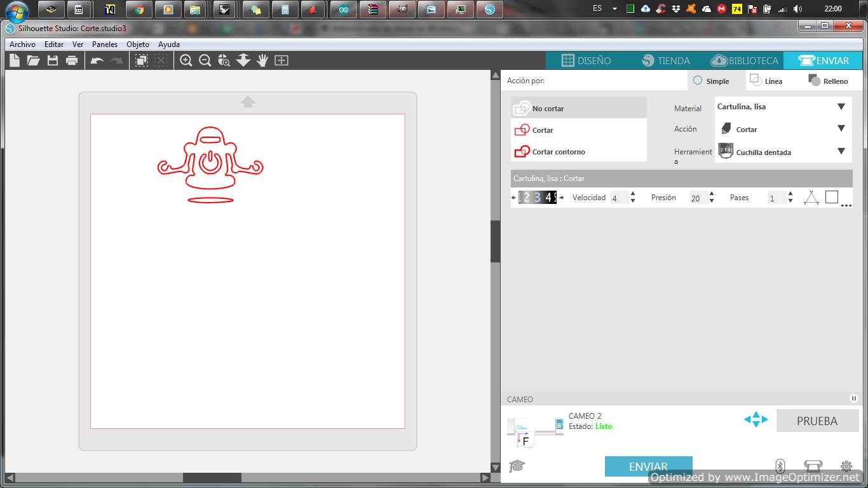Toggle the square checkbox beside Pases
The image size is (868, 488).
coord(832,197)
